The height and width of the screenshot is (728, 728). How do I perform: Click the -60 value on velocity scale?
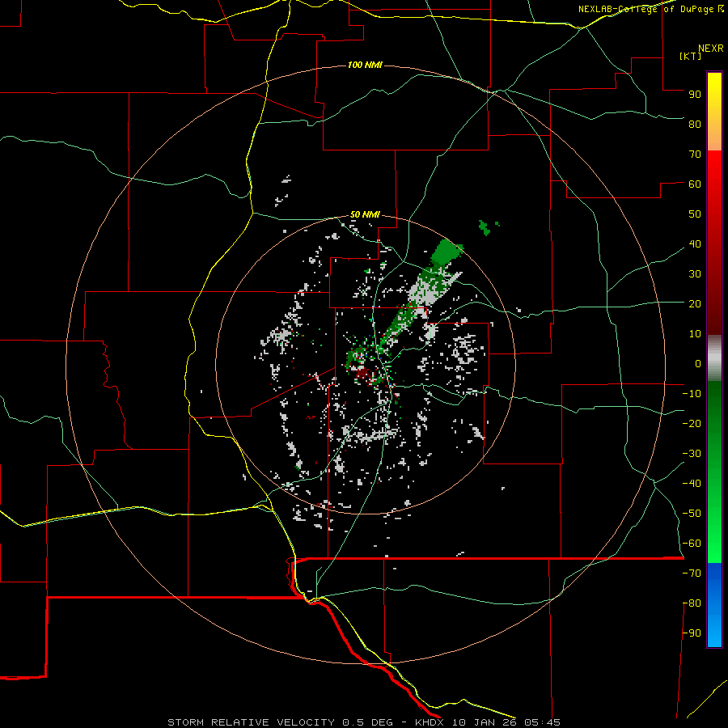pos(692,544)
